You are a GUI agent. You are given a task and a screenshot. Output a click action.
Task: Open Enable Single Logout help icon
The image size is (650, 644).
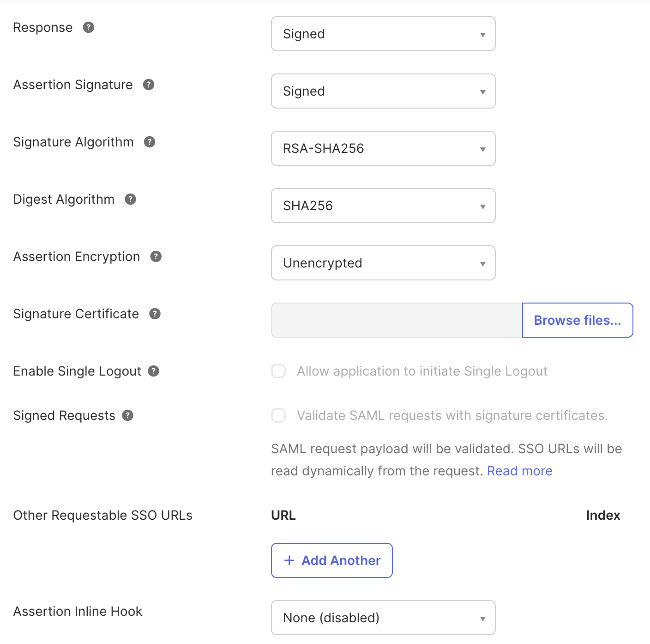point(154,371)
